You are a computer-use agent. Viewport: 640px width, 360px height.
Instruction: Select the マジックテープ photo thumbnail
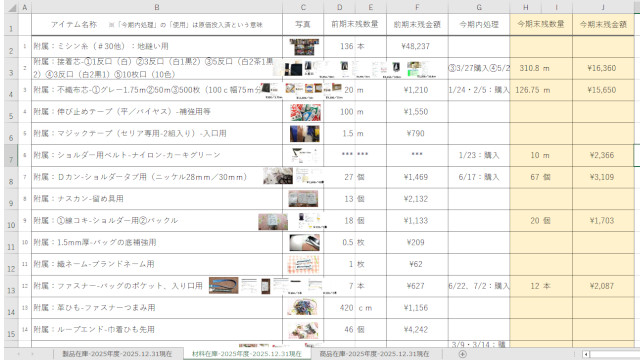[305, 134]
